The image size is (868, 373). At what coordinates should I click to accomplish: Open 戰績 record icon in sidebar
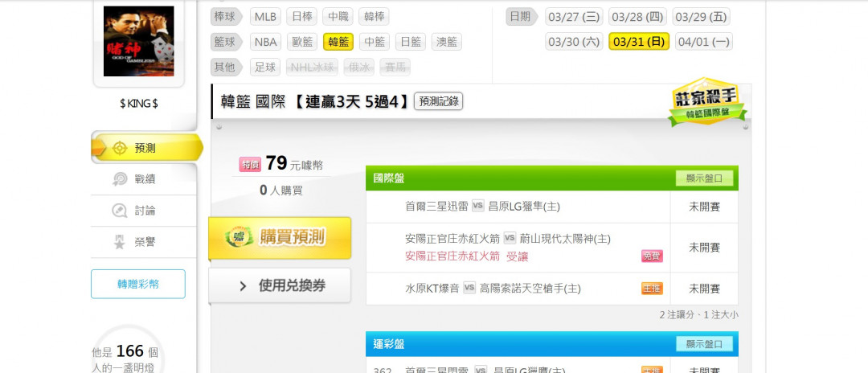(120, 179)
